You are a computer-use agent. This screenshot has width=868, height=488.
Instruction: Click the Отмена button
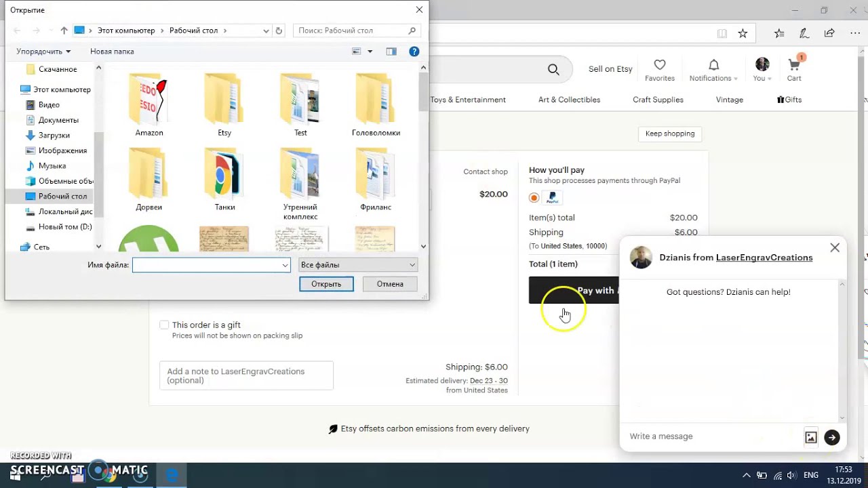click(x=390, y=284)
